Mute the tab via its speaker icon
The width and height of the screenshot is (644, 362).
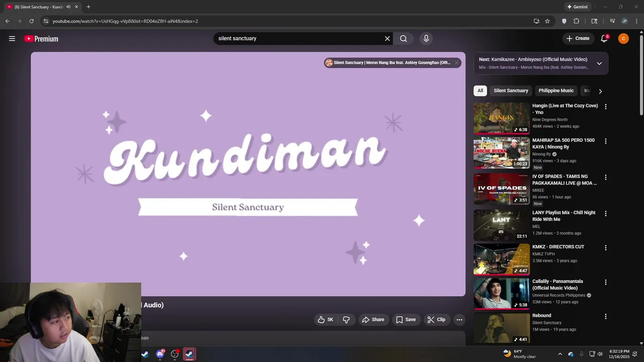tap(68, 7)
